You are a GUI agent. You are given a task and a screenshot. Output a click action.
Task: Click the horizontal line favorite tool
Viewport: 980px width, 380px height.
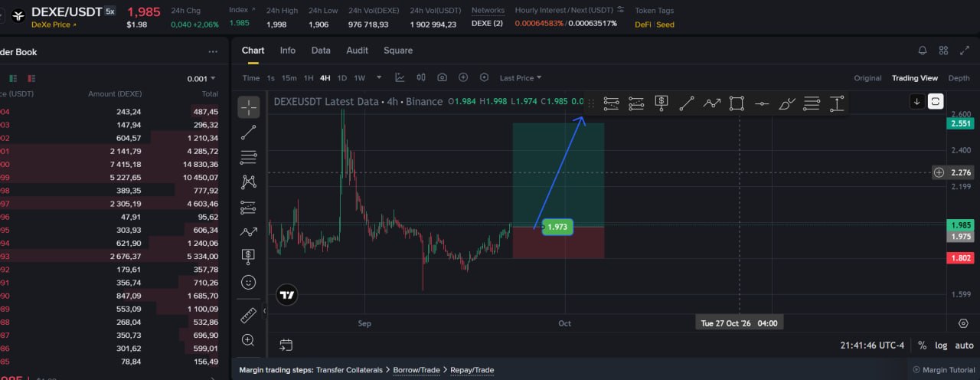coord(762,103)
